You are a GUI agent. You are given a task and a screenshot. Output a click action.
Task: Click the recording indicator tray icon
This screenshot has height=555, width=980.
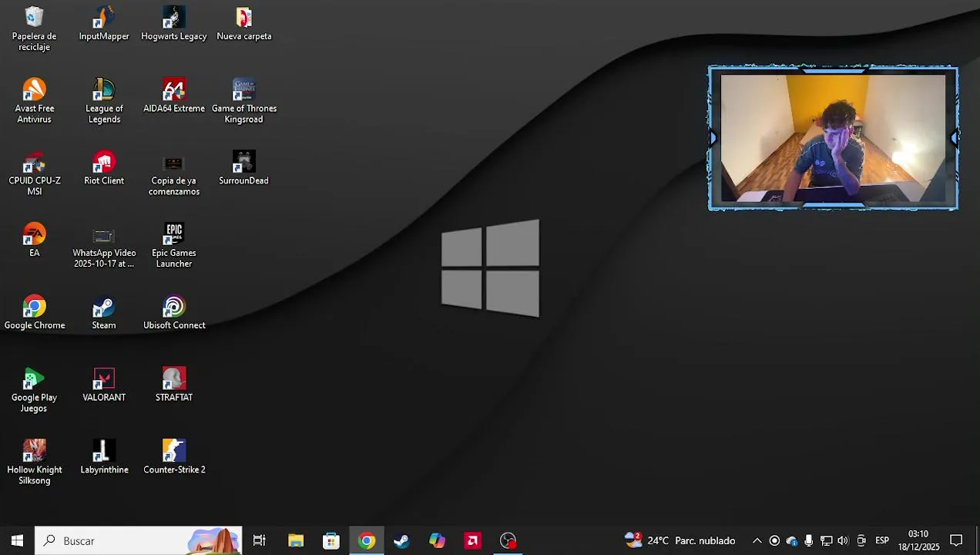coord(774,540)
